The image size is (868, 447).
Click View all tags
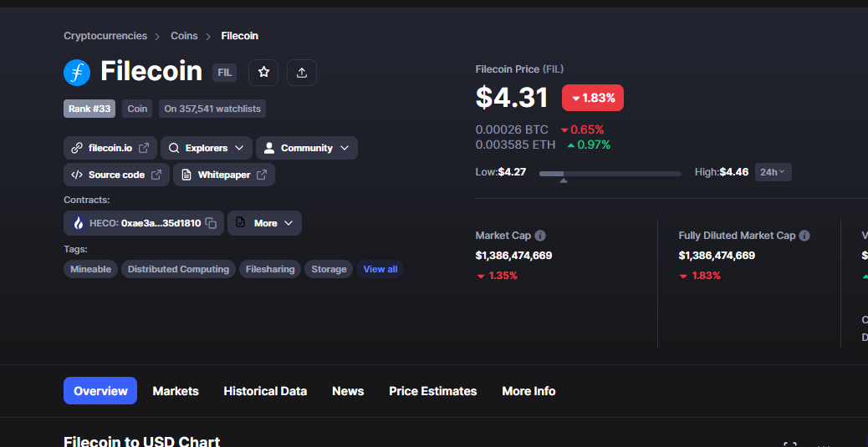tap(380, 269)
